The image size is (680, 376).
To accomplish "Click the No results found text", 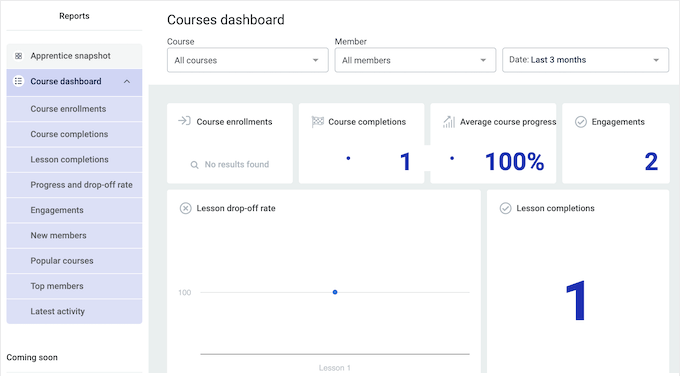I will coord(237,164).
